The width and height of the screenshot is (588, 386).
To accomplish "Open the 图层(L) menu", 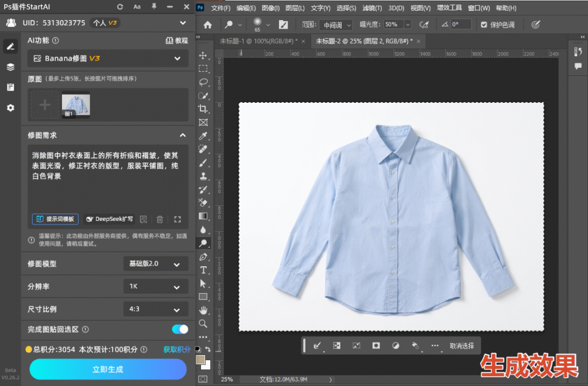I will (x=295, y=8).
